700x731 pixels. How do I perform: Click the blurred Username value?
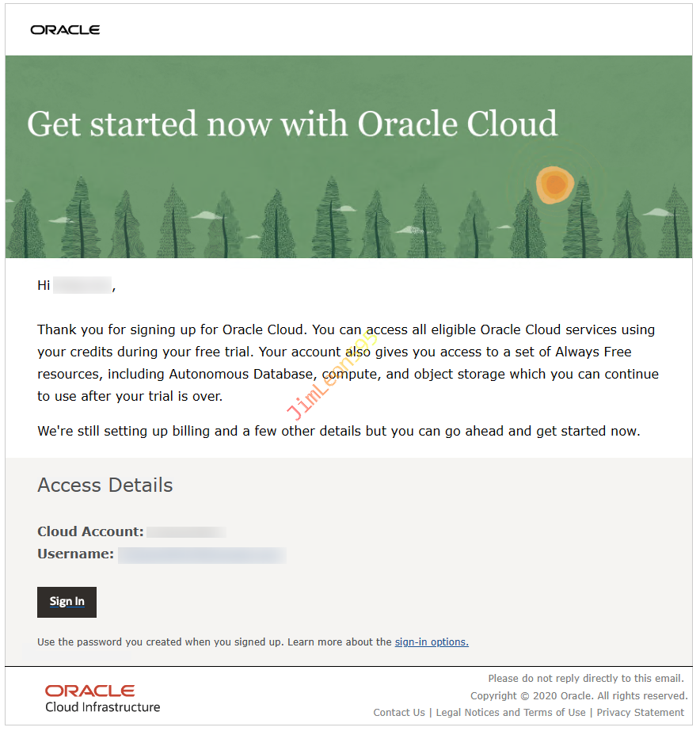(x=202, y=554)
